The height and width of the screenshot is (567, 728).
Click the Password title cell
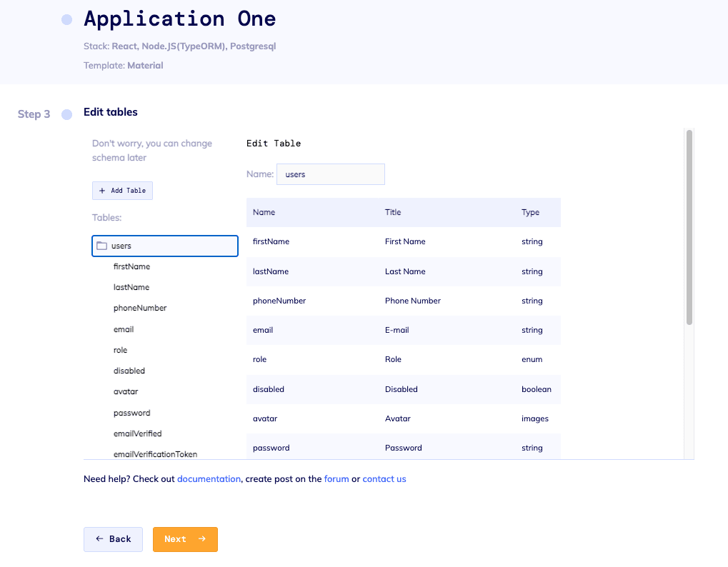[404, 448]
